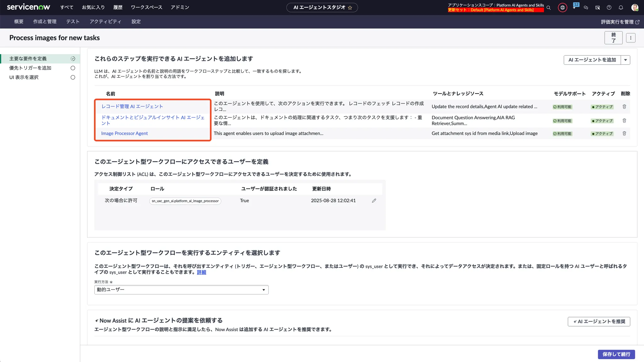
Task: Click the help question mark icon
Action: coord(609,8)
